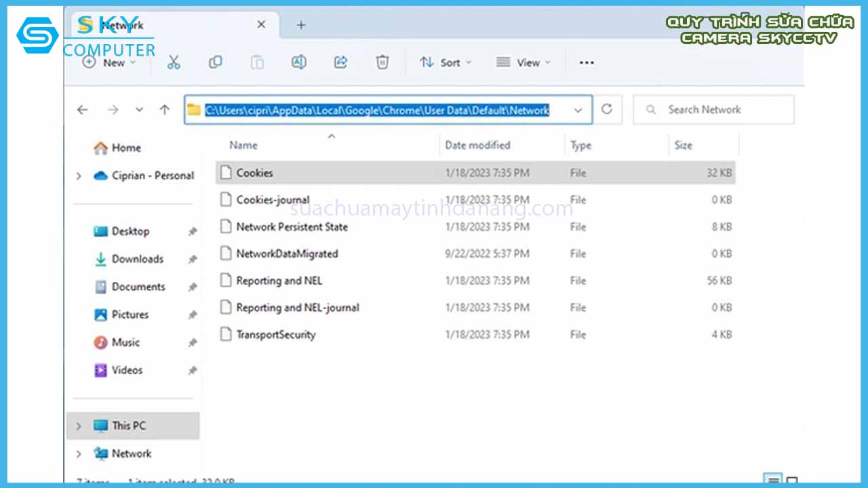Open Documents in quick access
Viewport: 868px width, 488px height.
point(130,287)
